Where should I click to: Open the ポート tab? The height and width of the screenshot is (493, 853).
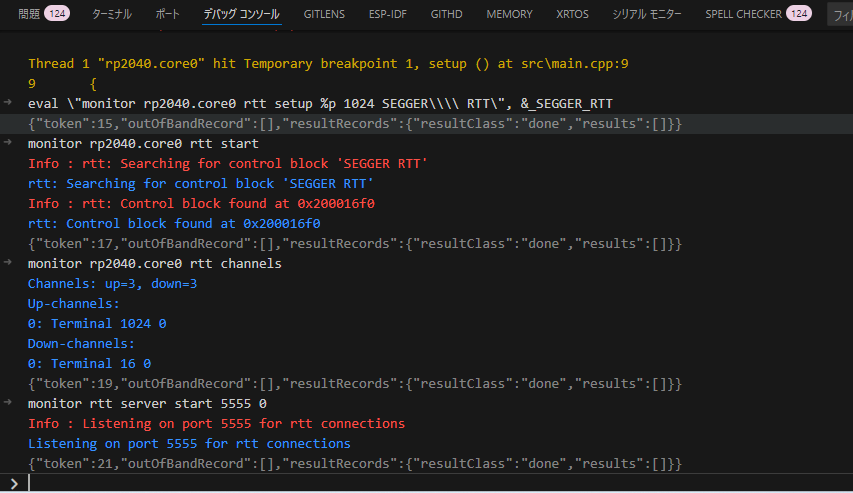click(168, 14)
